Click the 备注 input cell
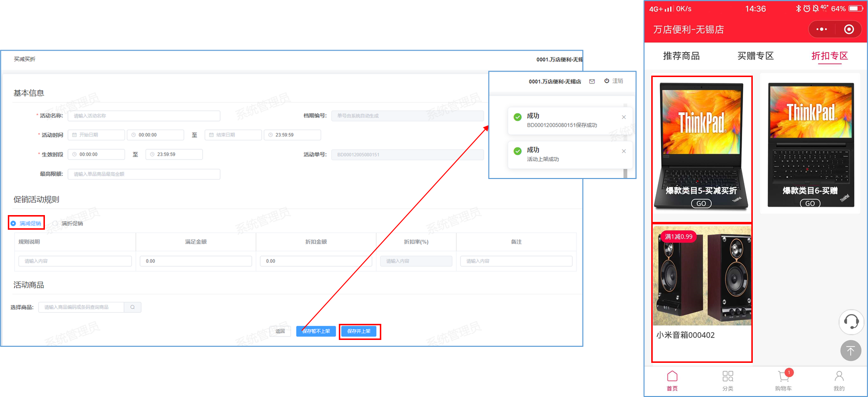 coord(517,261)
